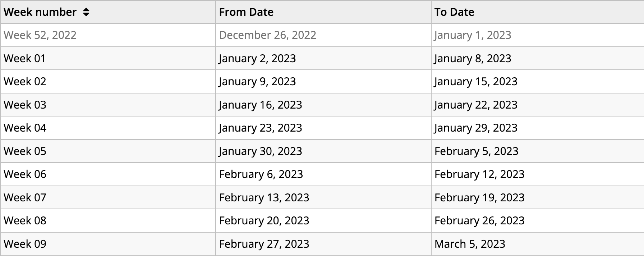The image size is (644, 256).
Task: Select the Week 52, 2022 cell
Action: (40, 35)
